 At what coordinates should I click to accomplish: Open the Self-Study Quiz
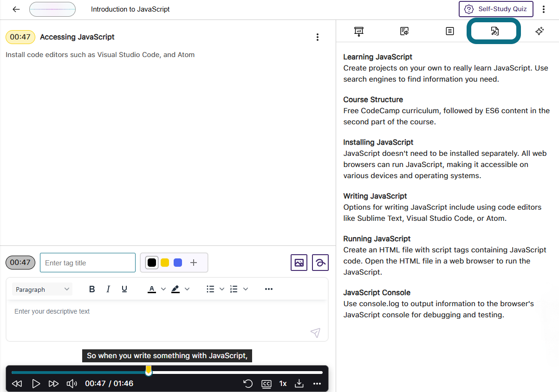point(496,9)
